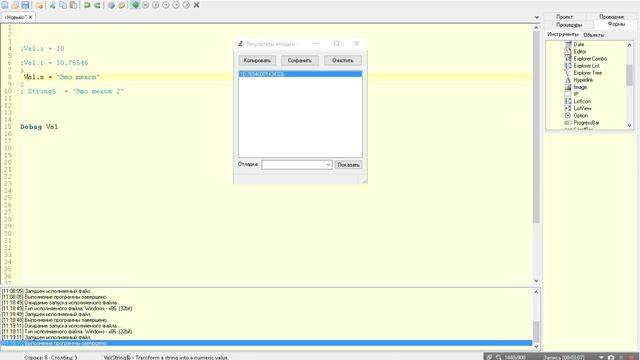Click the Сохранить button in debug window

300,60
